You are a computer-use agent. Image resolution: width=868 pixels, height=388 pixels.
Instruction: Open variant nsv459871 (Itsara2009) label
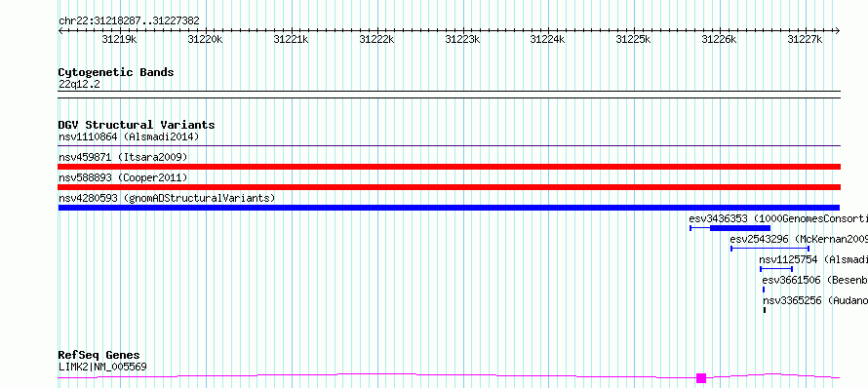(x=123, y=157)
